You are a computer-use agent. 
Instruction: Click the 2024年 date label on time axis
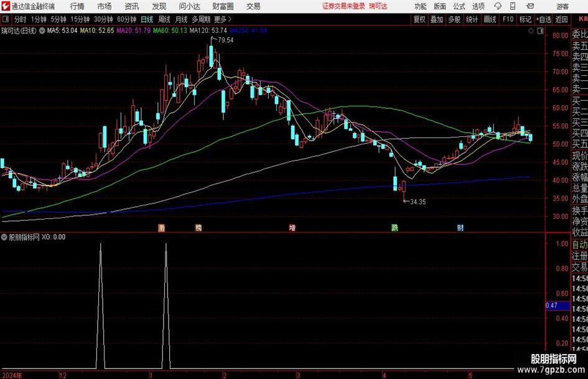coord(12,375)
